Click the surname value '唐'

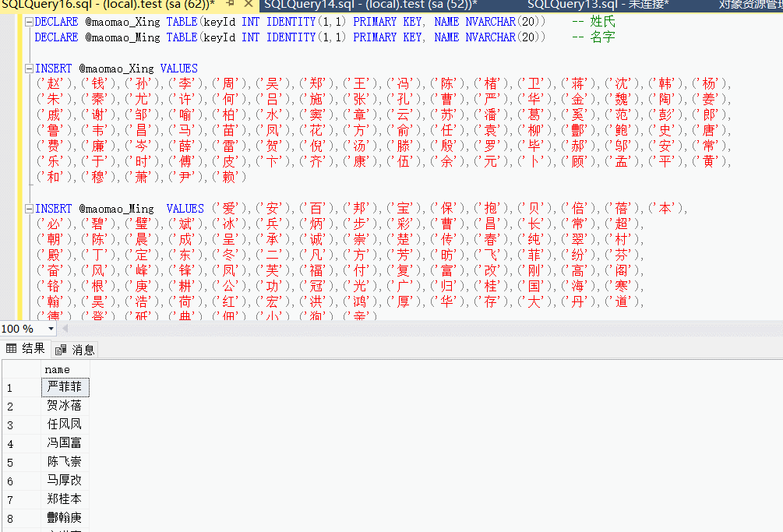709,131
